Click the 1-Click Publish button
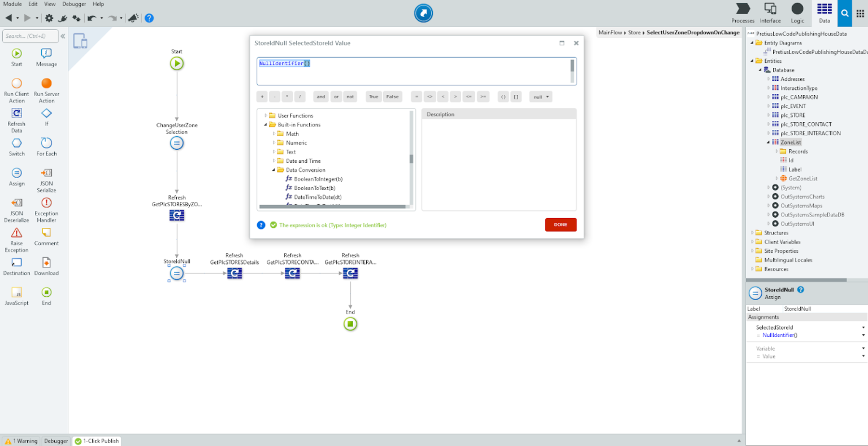The height and width of the screenshot is (446, 868). tap(97, 441)
